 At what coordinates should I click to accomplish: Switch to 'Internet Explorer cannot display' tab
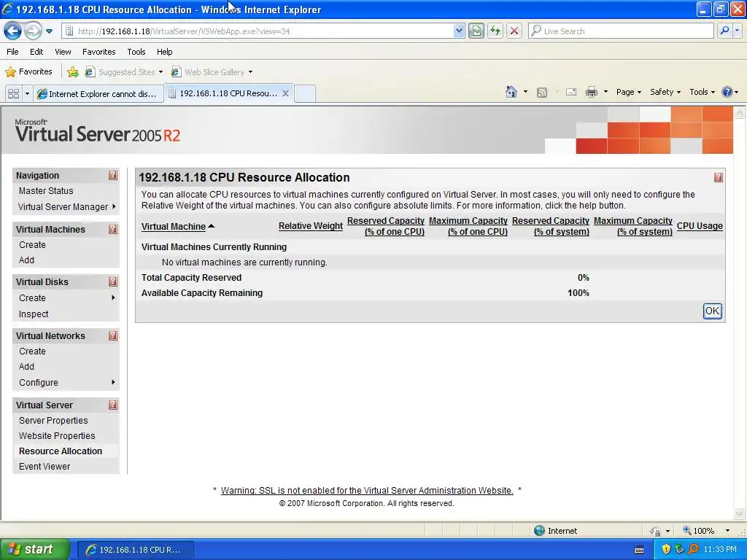tap(99, 94)
